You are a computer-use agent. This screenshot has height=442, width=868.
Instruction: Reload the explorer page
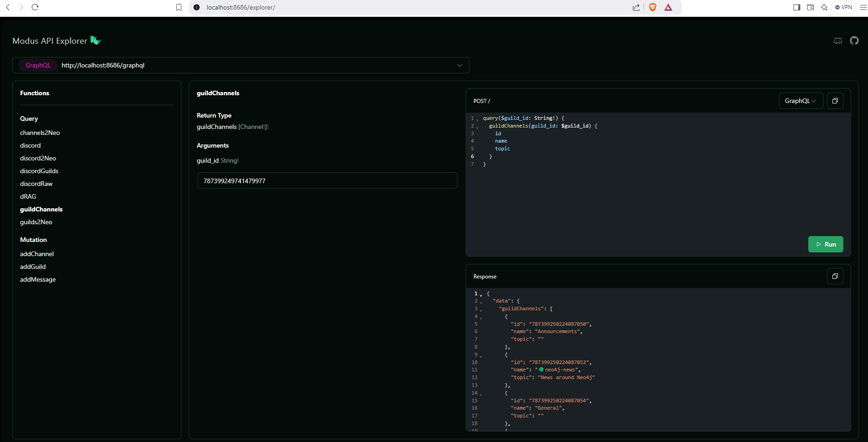(35, 7)
